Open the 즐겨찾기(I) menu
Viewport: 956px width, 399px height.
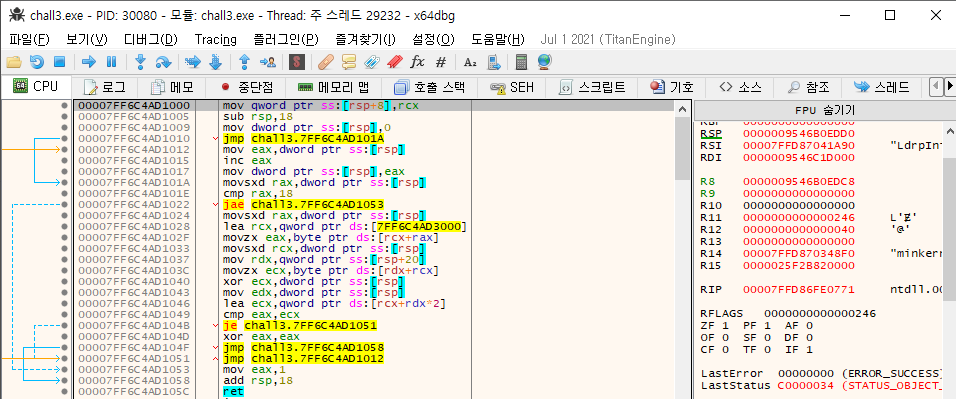click(x=365, y=40)
